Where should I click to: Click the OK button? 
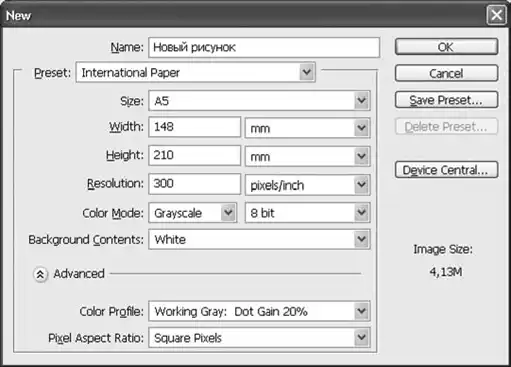coord(446,47)
